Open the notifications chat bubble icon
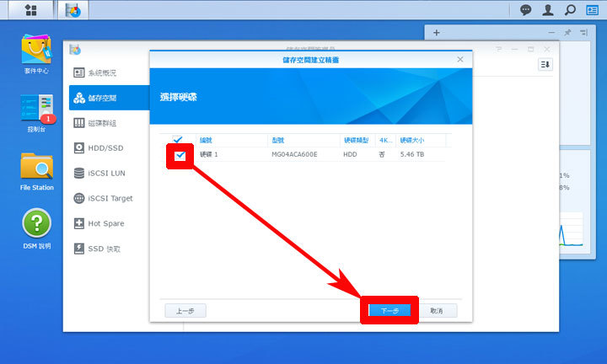607x364 pixels. [x=525, y=9]
